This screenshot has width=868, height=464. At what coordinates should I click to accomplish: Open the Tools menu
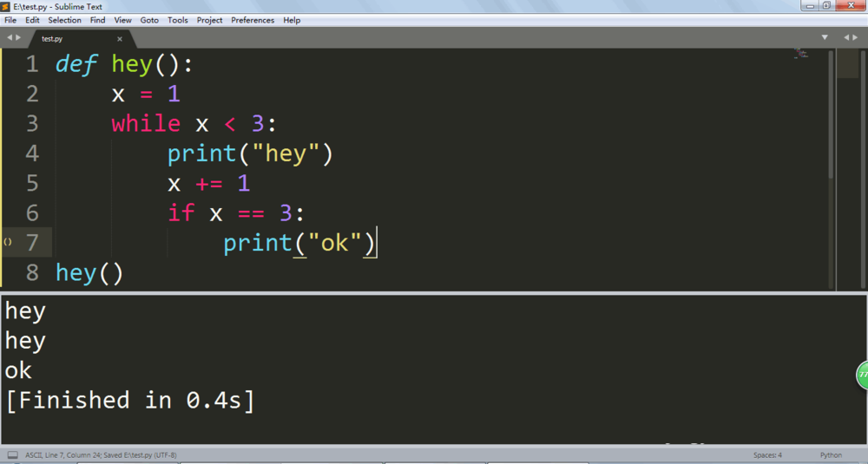tap(177, 20)
